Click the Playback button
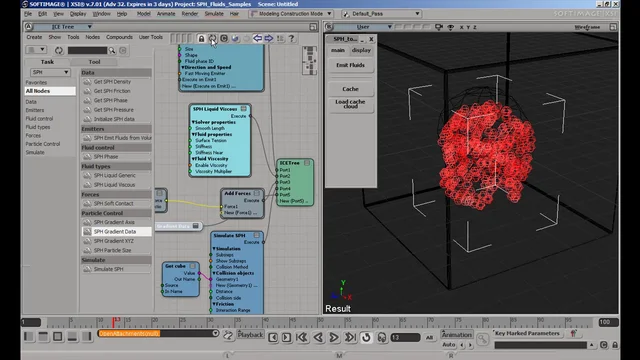 251,335
